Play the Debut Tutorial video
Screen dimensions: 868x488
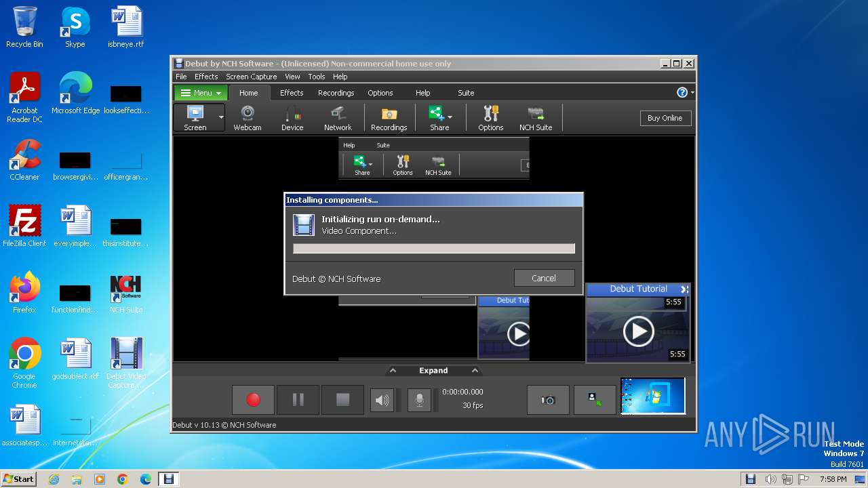[638, 331]
